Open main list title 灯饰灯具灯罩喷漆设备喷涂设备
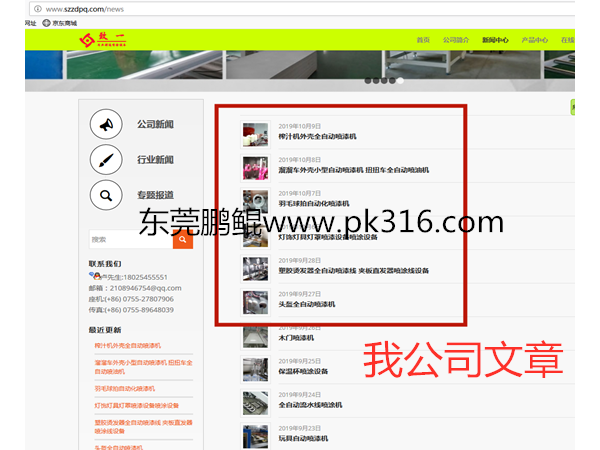This screenshot has height=450, width=600. click(328, 237)
